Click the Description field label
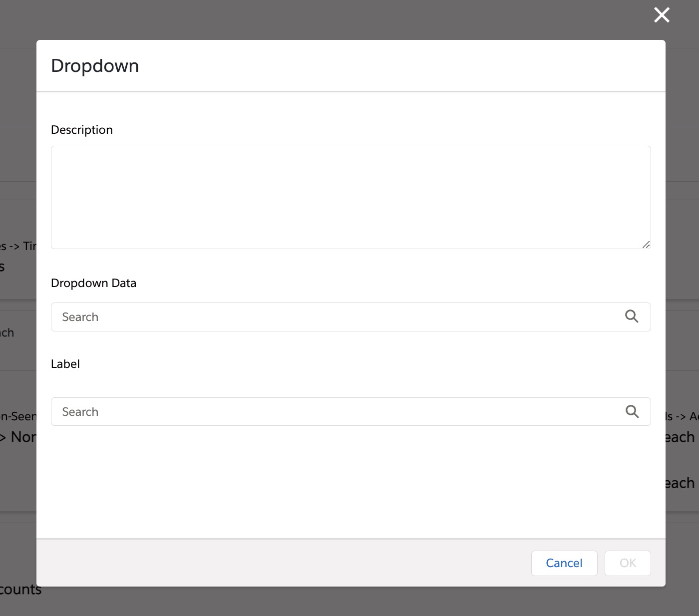The image size is (699, 616). coord(82,130)
